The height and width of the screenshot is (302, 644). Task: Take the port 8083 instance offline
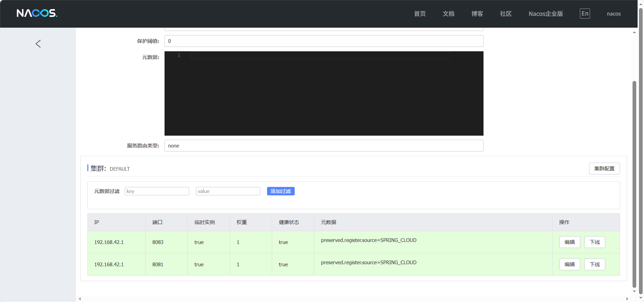point(594,242)
